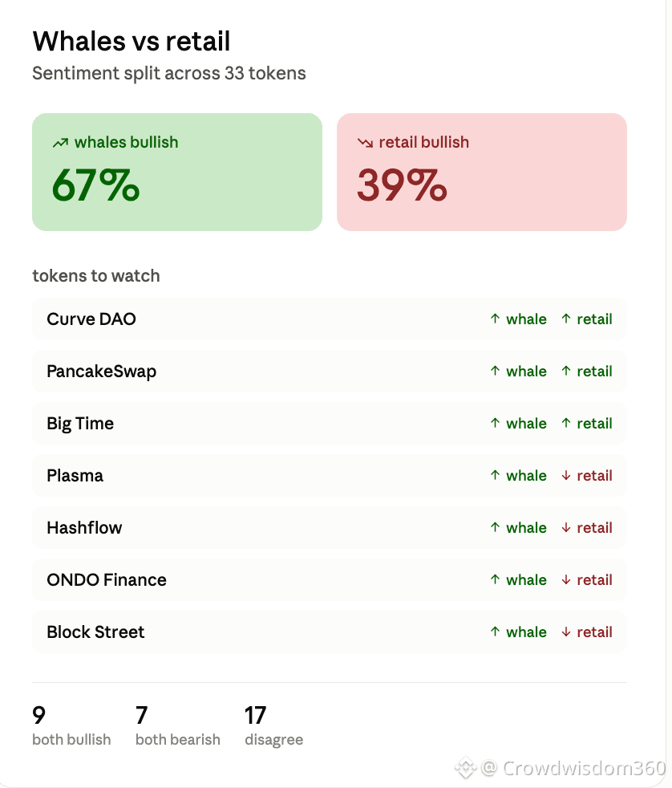
Task: Click Curve DAO whale up arrow
Action: pos(496,319)
